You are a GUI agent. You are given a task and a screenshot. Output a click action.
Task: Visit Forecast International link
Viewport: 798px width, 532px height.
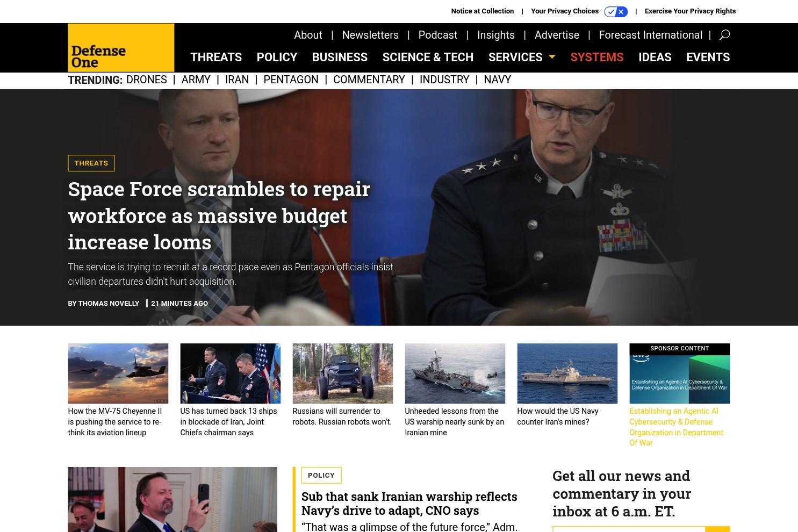(x=650, y=35)
